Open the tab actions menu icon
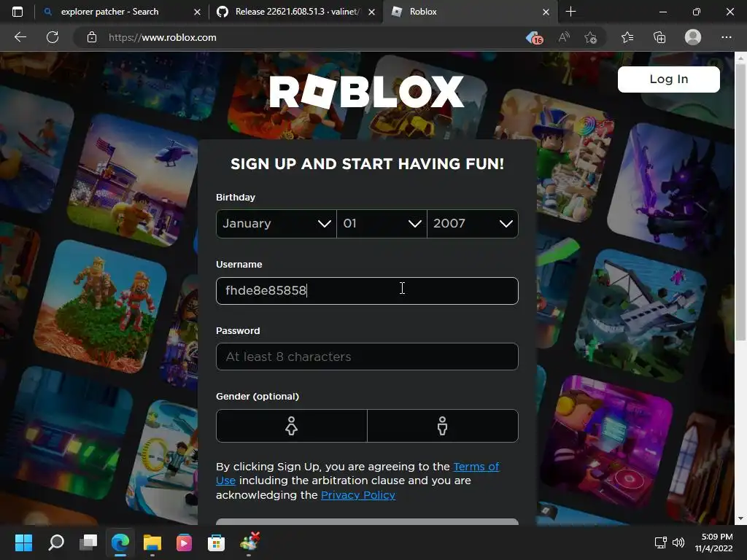The image size is (747, 560). [18, 12]
